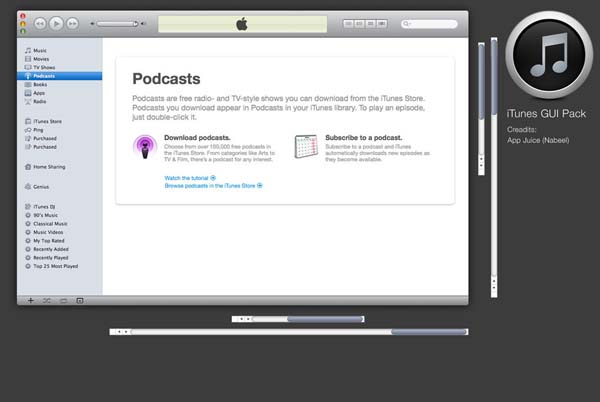Click the round Play button

(56, 24)
